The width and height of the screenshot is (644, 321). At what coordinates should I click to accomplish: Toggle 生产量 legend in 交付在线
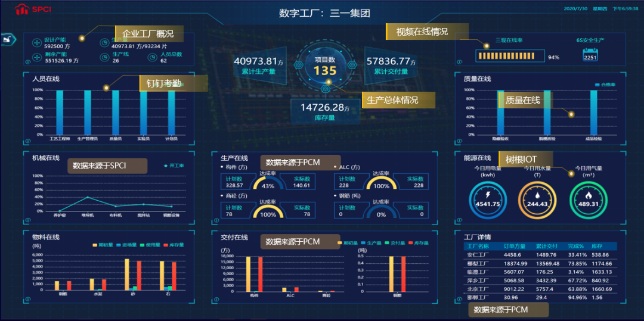(371, 243)
